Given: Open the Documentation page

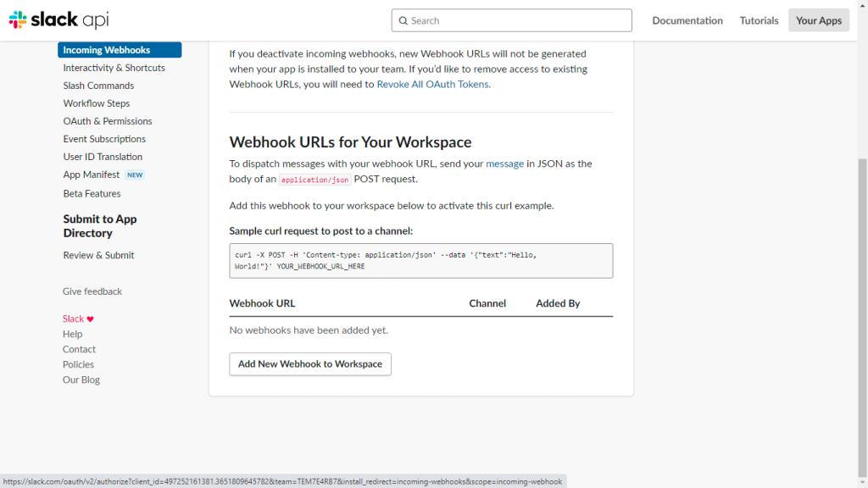Looking at the screenshot, I should click(x=687, y=20).
